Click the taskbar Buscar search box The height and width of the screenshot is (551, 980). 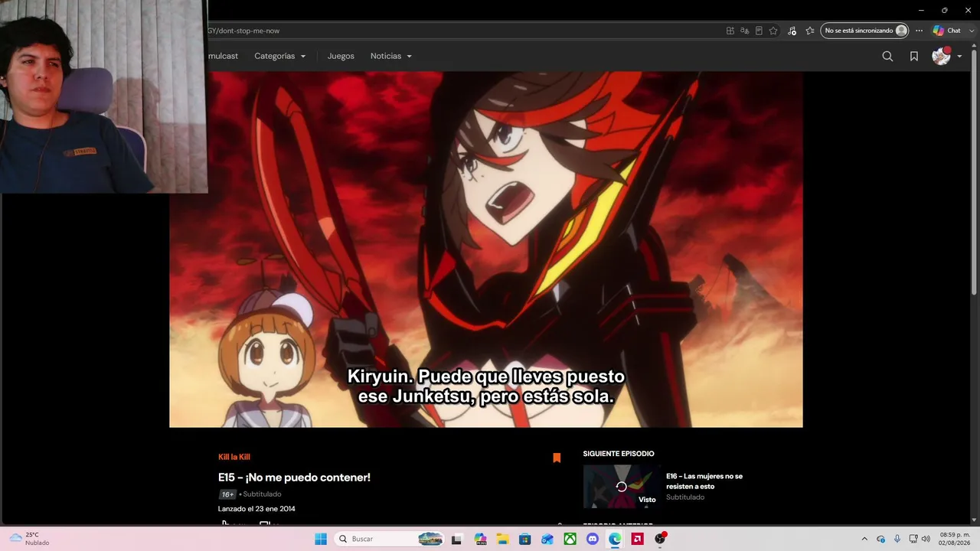(390, 539)
